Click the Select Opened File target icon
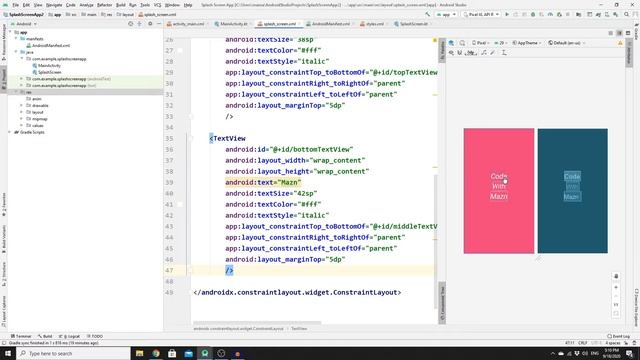 (x=131, y=24)
